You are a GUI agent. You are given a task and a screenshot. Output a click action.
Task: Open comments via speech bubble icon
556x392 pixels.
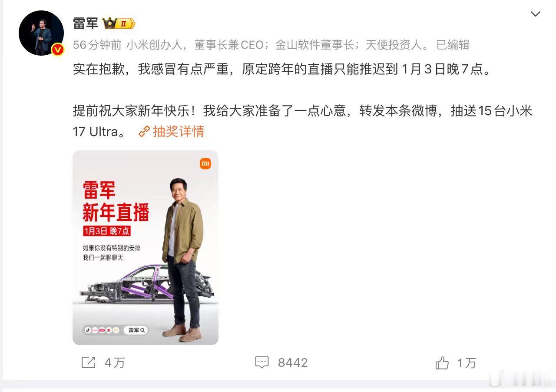262,362
